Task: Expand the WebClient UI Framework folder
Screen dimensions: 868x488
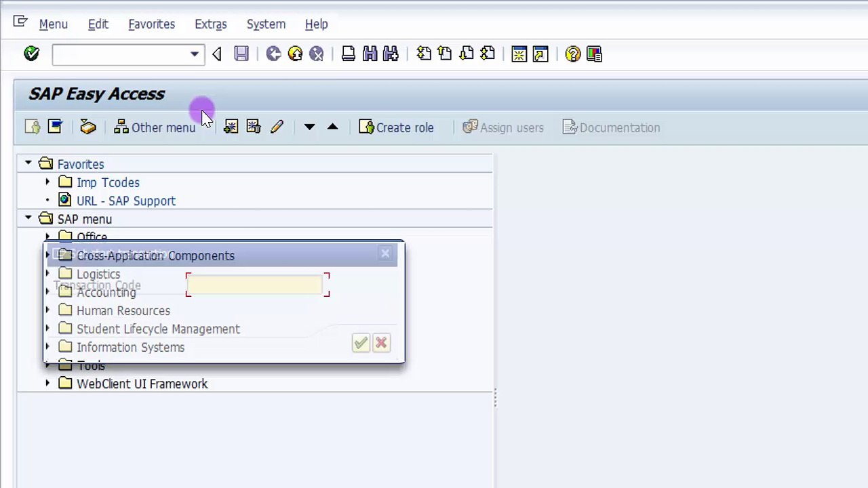Action: (47, 383)
